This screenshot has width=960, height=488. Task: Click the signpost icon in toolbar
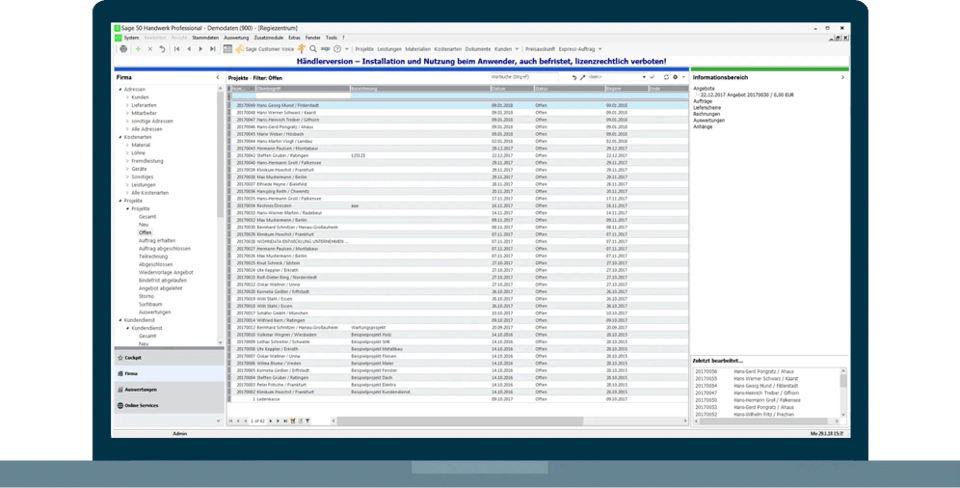302,48
